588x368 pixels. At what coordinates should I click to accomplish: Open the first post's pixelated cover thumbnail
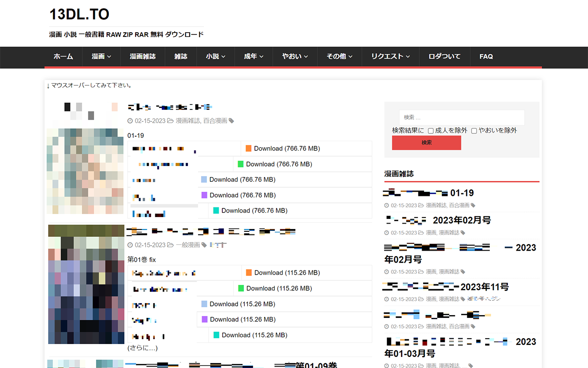(85, 159)
